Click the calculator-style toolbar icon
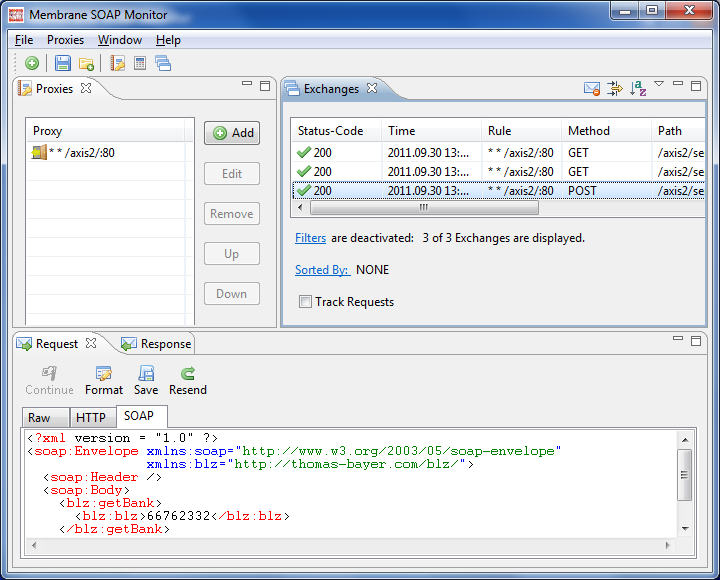 coord(140,63)
